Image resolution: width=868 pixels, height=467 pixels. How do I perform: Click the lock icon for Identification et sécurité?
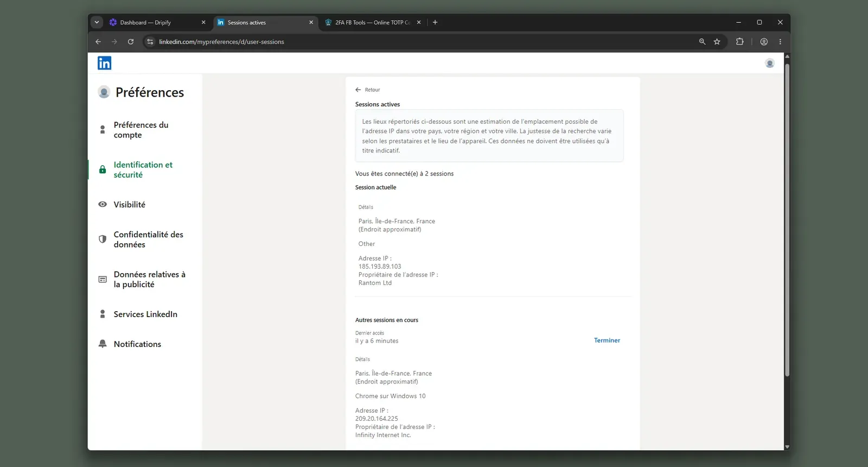pos(103,169)
